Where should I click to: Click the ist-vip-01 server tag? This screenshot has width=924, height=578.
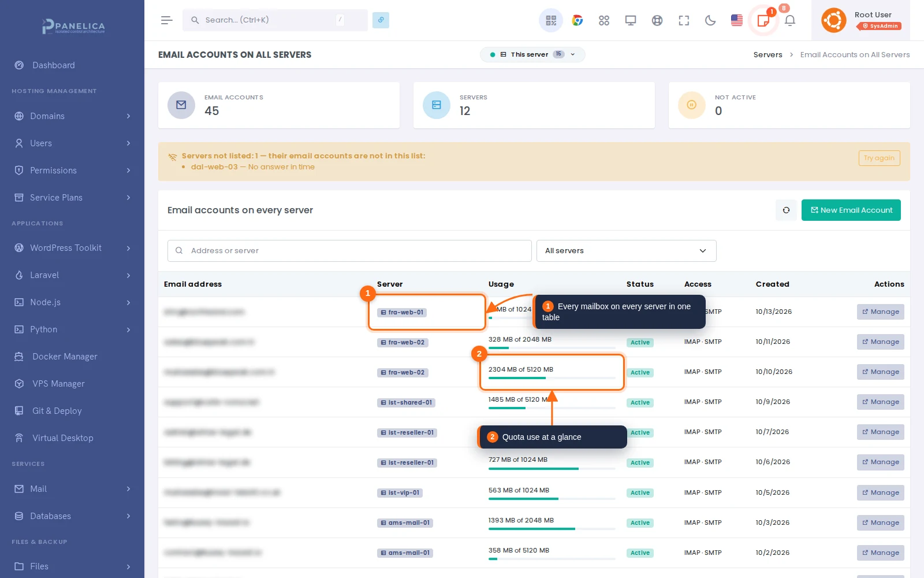400,493
